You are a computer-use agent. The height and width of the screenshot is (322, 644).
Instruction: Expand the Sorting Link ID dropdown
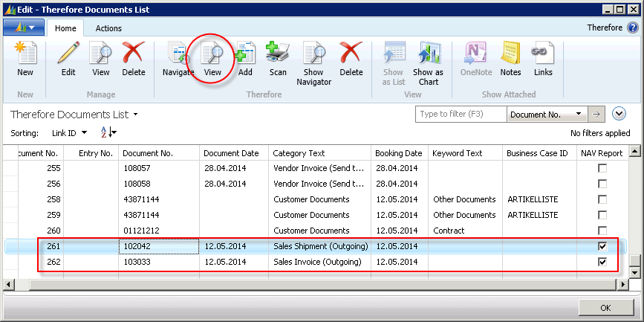84,133
